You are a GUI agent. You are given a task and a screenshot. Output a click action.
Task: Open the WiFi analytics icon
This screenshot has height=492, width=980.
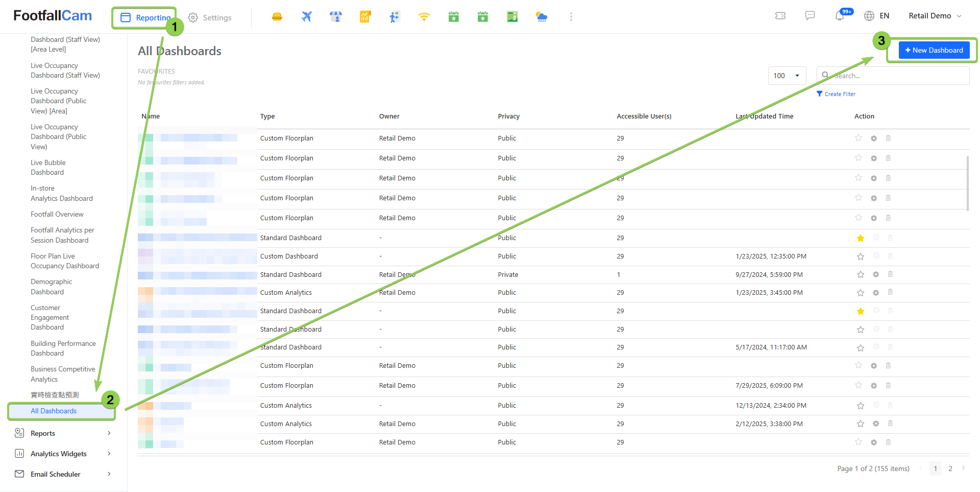click(x=424, y=17)
